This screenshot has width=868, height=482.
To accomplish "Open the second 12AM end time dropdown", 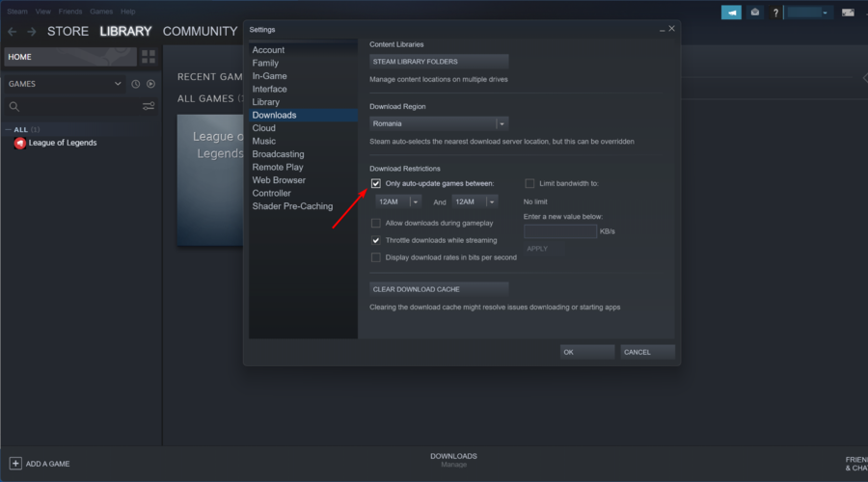I will 475,202.
